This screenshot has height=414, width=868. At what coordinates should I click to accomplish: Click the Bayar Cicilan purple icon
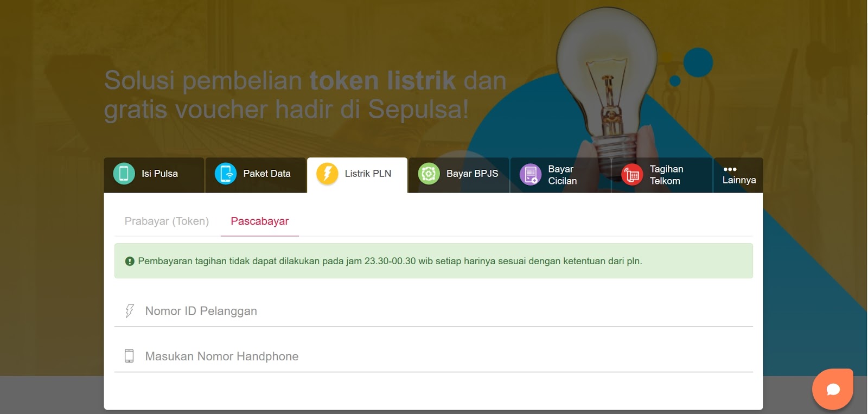tap(531, 174)
